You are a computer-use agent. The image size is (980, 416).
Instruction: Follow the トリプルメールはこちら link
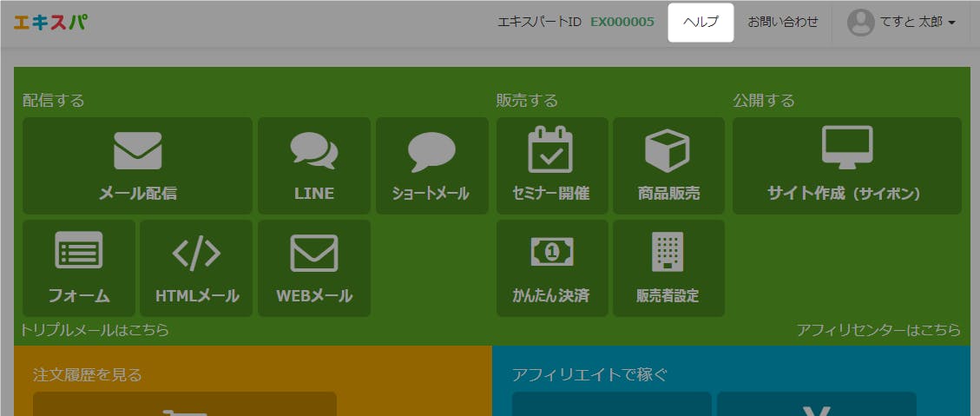pyautogui.click(x=95, y=330)
